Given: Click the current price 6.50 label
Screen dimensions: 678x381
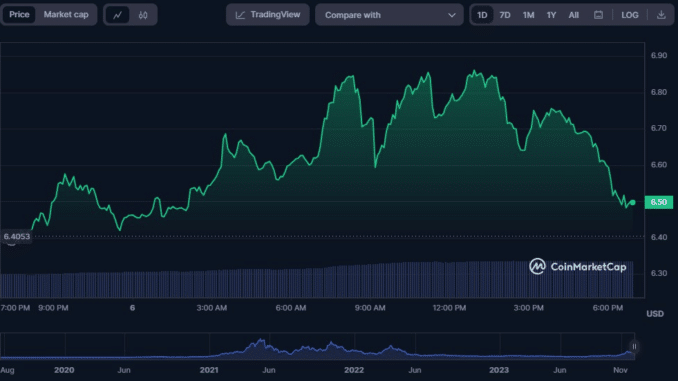Looking at the screenshot, I should (x=659, y=202).
